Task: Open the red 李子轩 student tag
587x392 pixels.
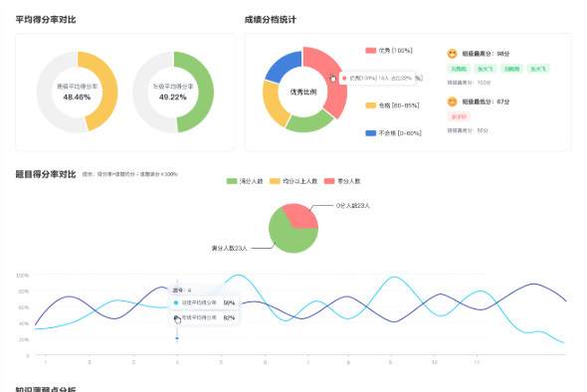Action: [459, 116]
